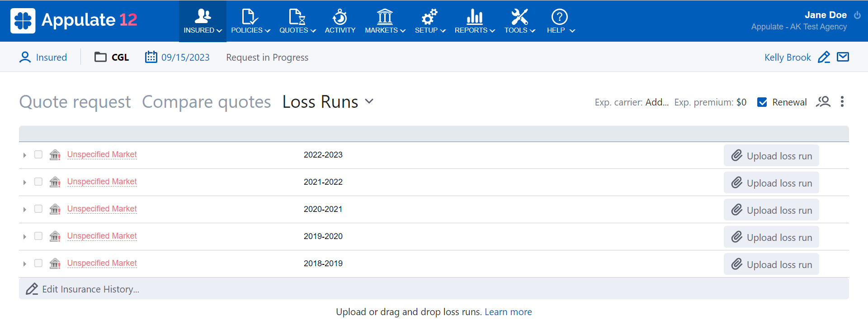
Task: Open the Reports menu
Action: [x=475, y=21]
